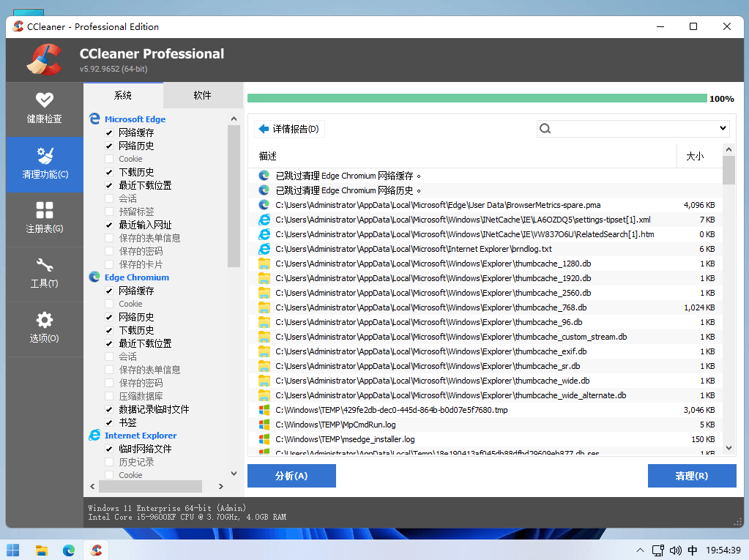
Task: Click IE icon beside settings-tipset[1].xml row
Action: pos(264,220)
